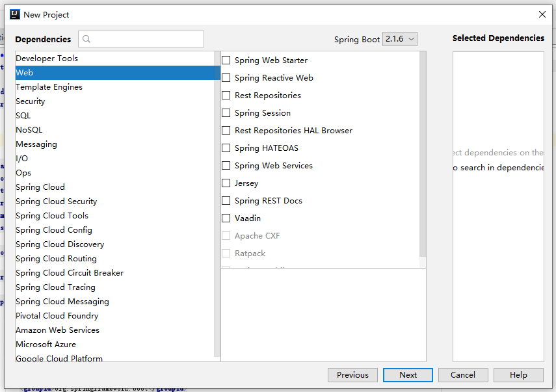
Task: Click the search magnifier icon
Action: click(86, 39)
